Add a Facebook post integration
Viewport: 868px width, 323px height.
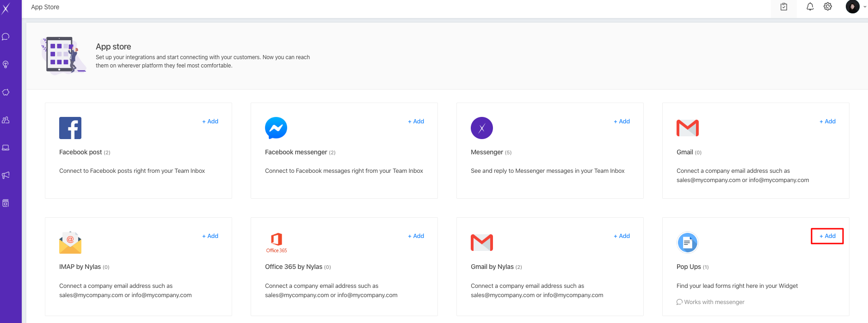210,122
